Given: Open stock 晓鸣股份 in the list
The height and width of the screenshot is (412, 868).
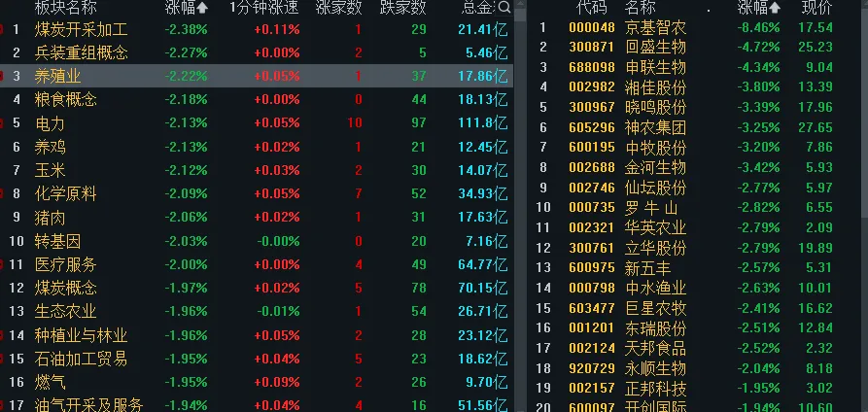Looking at the screenshot, I should 655,107.
